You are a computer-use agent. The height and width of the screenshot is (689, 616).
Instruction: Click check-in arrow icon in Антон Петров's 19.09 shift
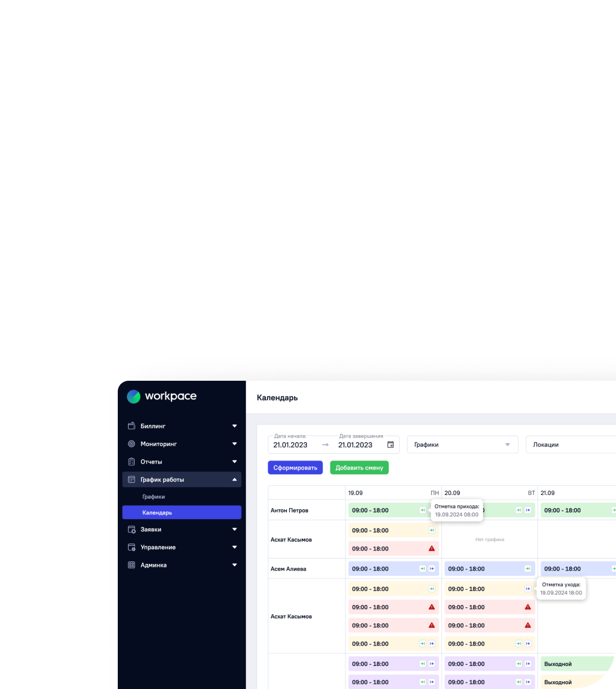click(423, 510)
